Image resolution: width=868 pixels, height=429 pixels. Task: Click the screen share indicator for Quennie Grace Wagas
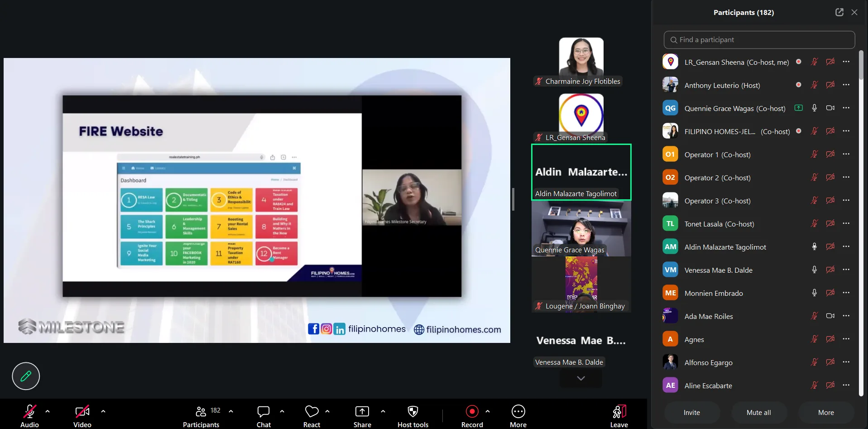[x=799, y=108]
